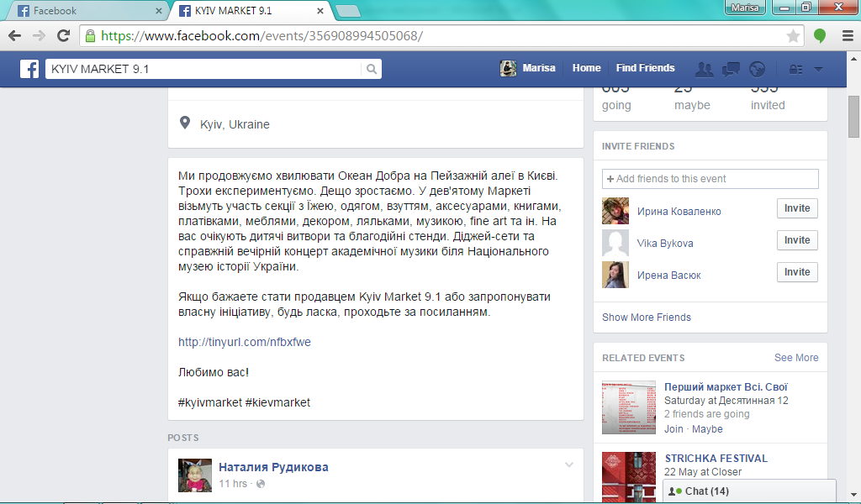Click the public globe icon on the post
This screenshot has height=504, width=861.
coord(261,484)
